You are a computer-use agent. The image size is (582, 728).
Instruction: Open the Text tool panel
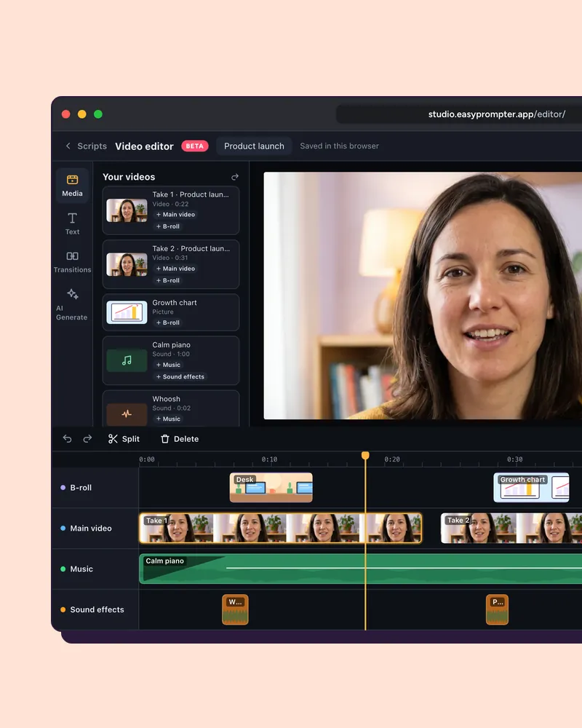click(72, 223)
